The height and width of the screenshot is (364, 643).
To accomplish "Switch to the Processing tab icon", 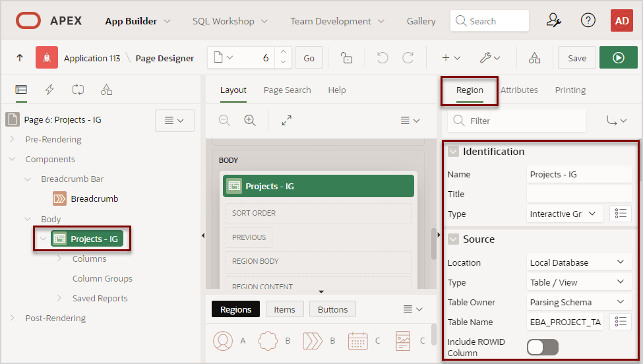I will click(78, 90).
